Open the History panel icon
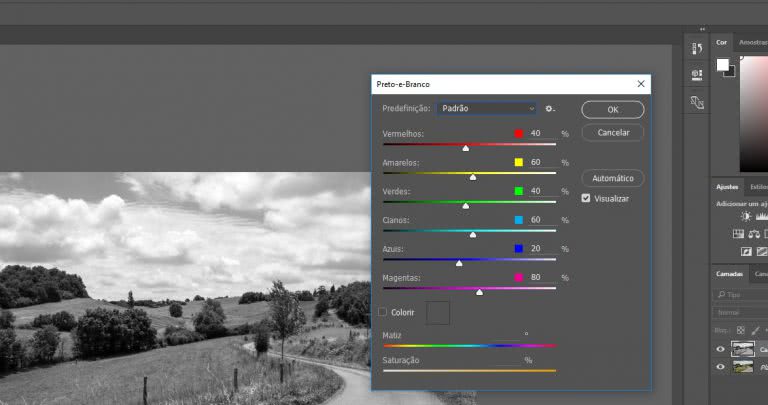 [696, 48]
